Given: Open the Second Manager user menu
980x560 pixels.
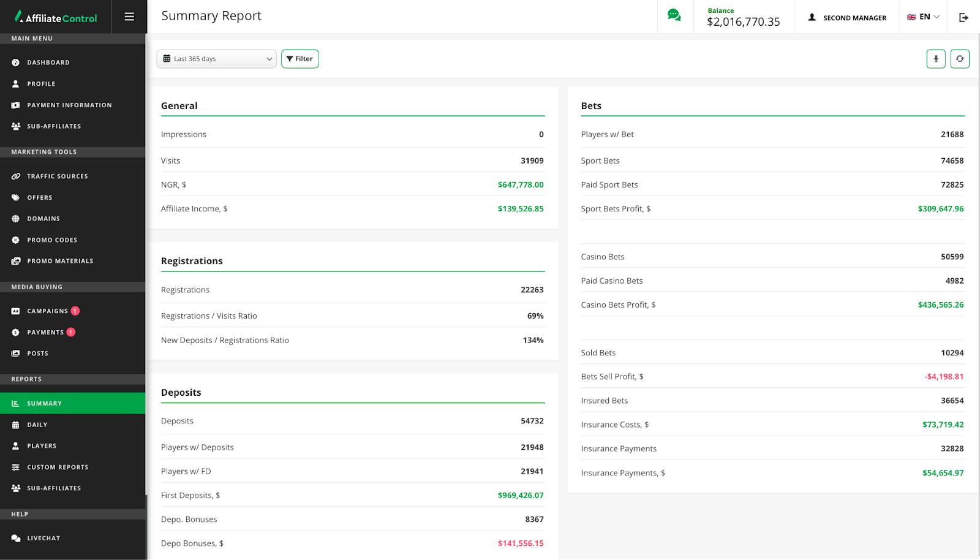Looking at the screenshot, I should [x=847, y=18].
